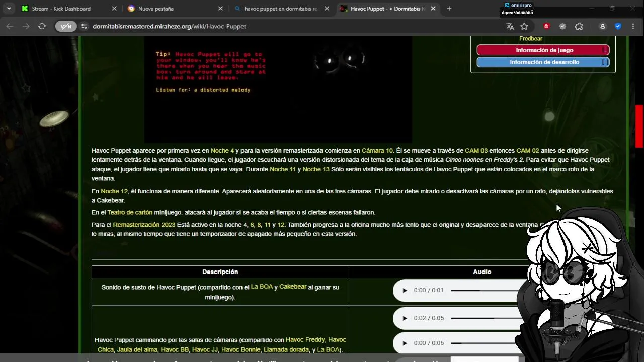Viewport: 644px width, 362px height.
Task: Close the havoc puppet search tab
Action: click(327, 9)
